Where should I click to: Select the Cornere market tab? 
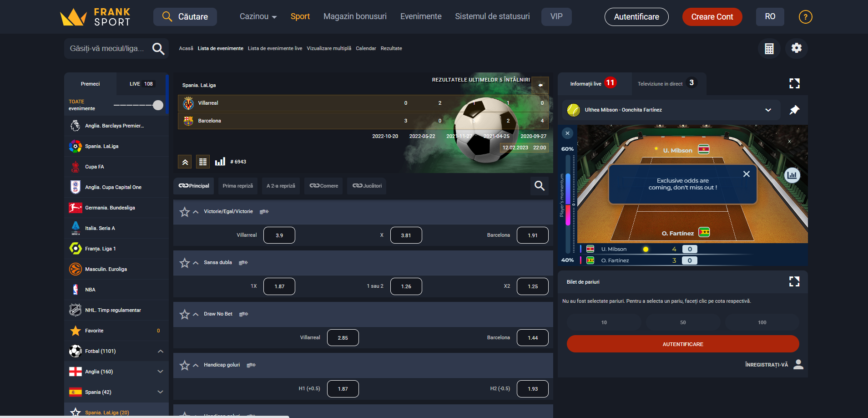coord(323,186)
